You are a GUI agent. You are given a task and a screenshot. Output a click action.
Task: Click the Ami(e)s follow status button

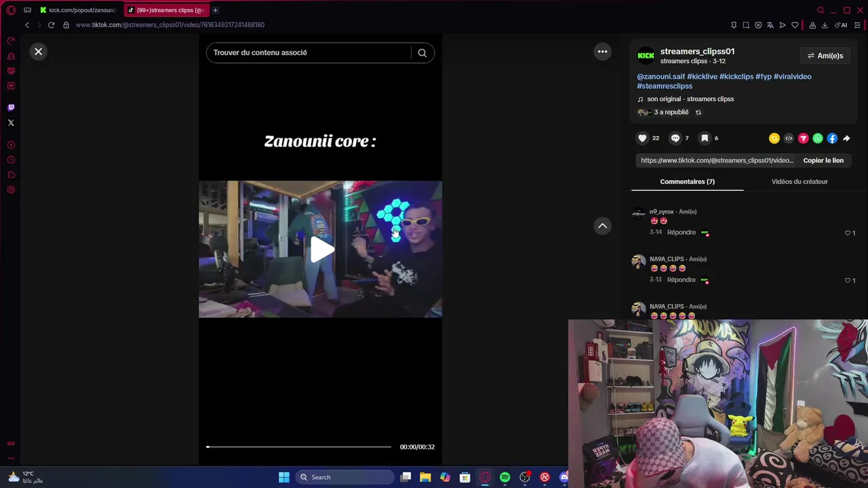point(825,56)
